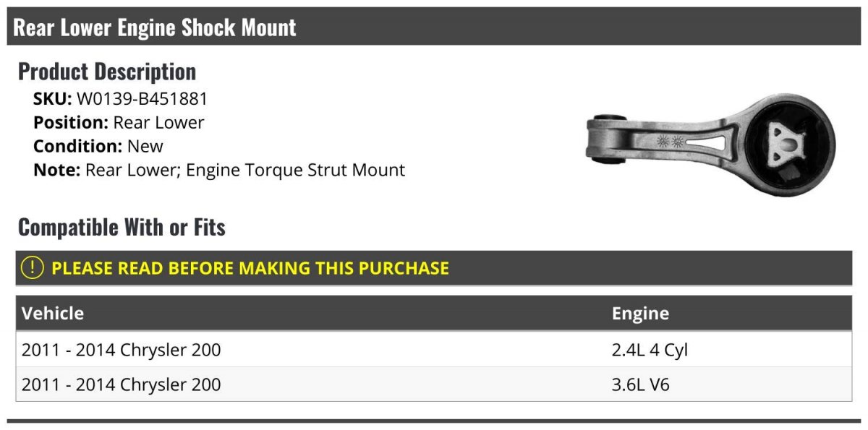Click the 2.4L 4 Cyl engine cell
Image resolution: width=868 pixels, height=430 pixels.
650,350
